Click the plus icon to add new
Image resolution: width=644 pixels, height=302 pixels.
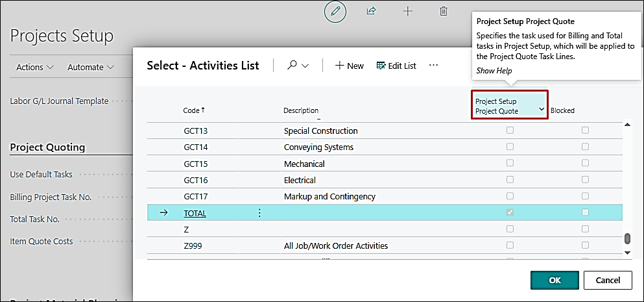pos(407,11)
